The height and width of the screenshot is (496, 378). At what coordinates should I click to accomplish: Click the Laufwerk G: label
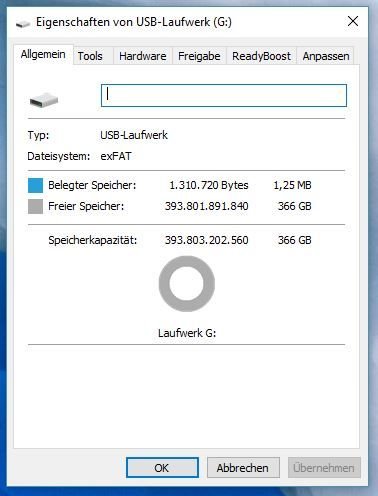click(x=187, y=333)
